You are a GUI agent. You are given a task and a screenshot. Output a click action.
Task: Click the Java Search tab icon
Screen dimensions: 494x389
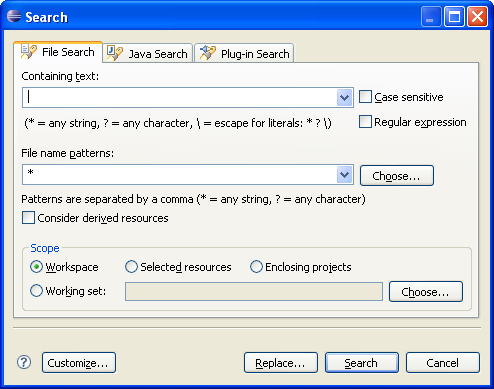pos(114,53)
